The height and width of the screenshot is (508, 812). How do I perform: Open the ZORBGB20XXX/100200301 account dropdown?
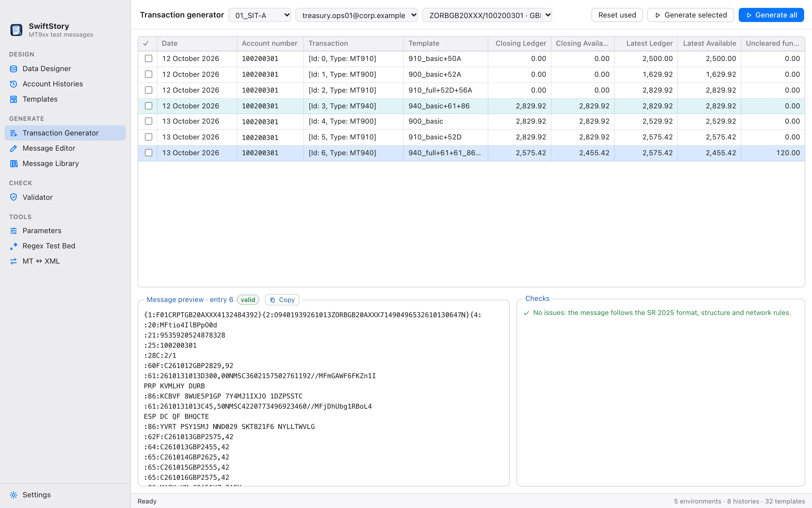click(x=487, y=15)
